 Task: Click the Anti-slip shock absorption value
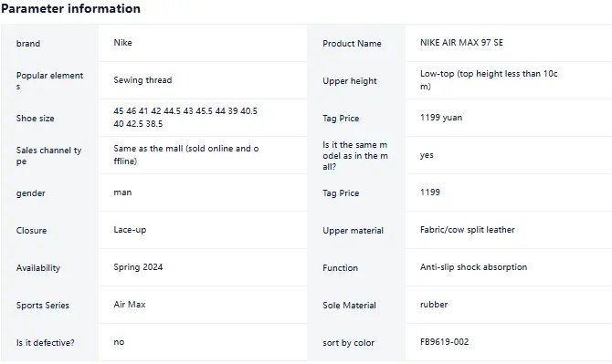(x=473, y=267)
